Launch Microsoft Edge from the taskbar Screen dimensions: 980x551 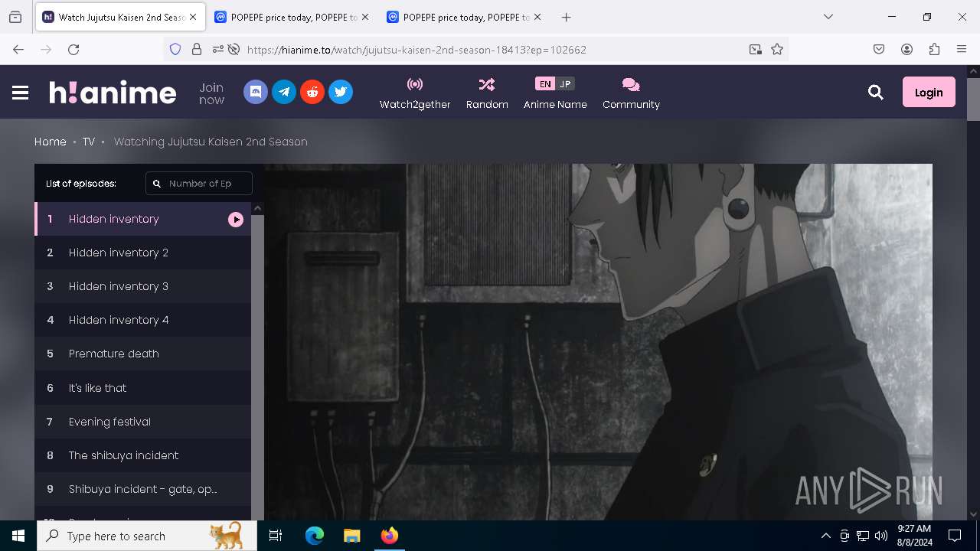pos(315,536)
